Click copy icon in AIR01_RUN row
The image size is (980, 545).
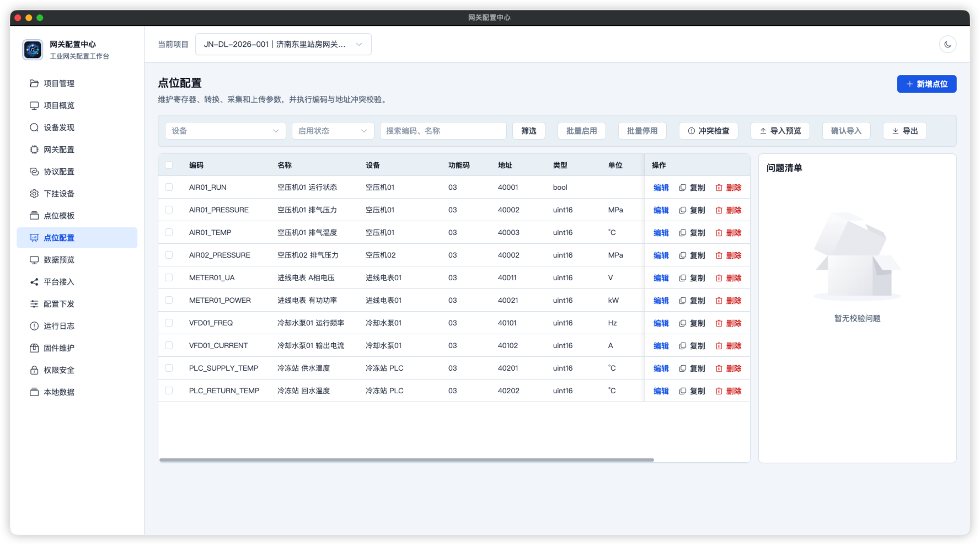click(x=682, y=188)
